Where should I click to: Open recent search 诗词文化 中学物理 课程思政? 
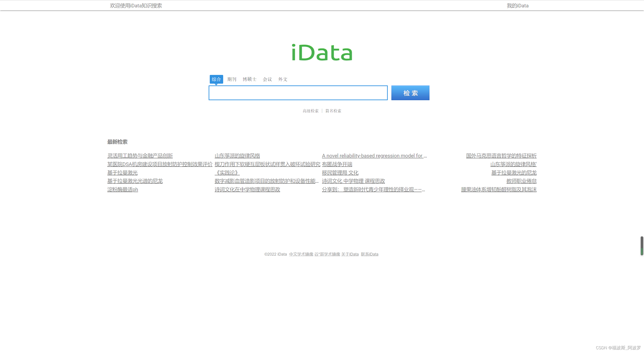point(353,181)
